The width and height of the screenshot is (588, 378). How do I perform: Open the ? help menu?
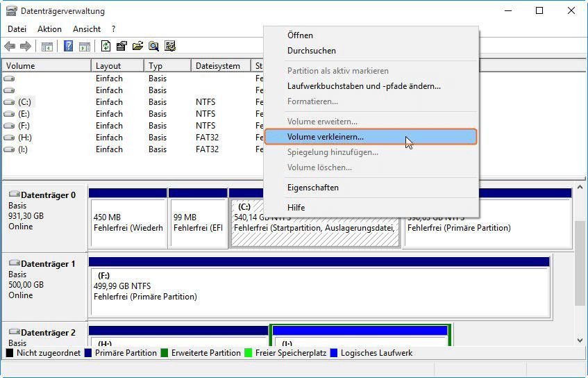pyautogui.click(x=113, y=29)
